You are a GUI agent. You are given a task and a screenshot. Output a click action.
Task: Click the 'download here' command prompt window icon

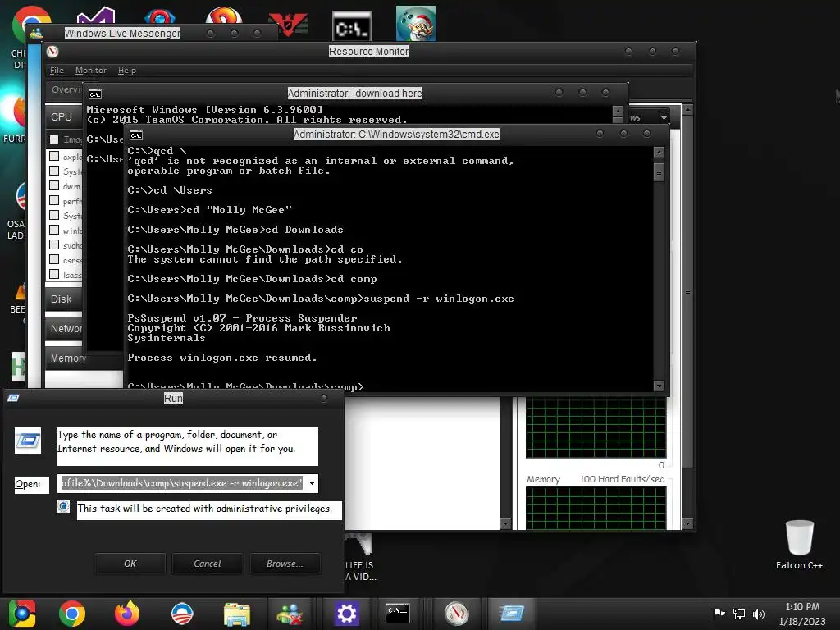pyautogui.click(x=95, y=94)
